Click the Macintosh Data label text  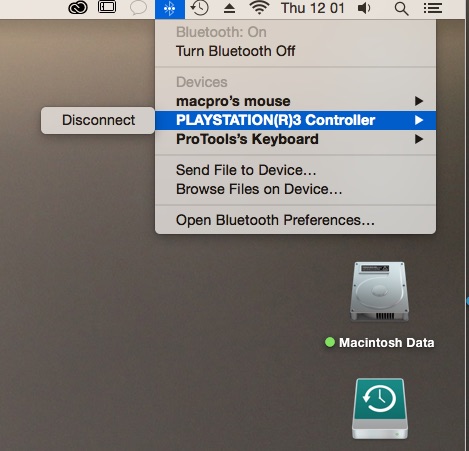tap(386, 343)
